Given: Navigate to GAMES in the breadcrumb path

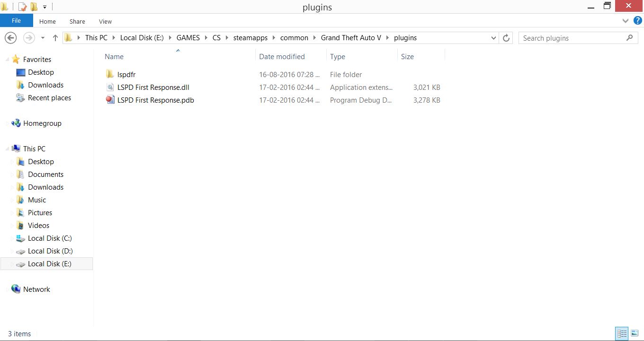Looking at the screenshot, I should [x=188, y=38].
